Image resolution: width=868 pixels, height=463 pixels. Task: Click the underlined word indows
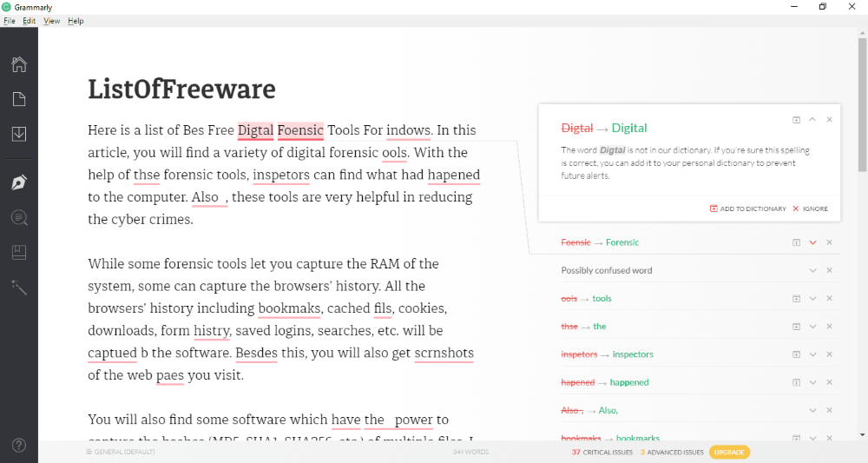click(x=408, y=130)
